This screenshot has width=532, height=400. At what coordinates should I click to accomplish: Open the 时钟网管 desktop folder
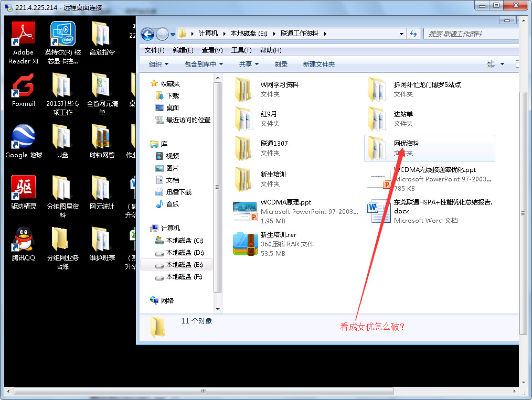coord(102,142)
